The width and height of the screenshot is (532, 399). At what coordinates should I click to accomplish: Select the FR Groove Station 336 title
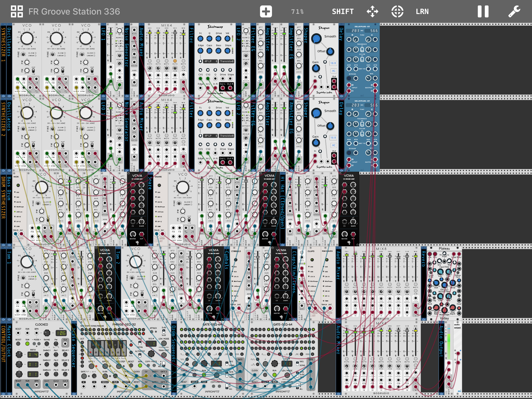coord(74,11)
